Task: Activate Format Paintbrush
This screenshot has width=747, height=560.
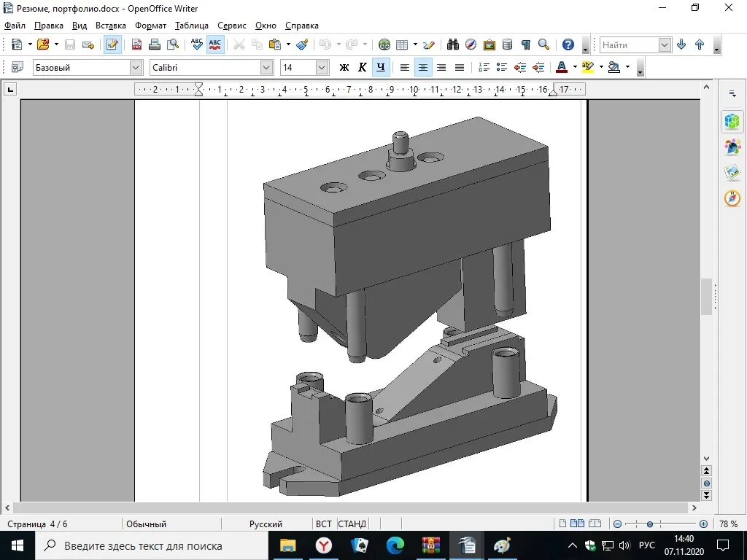Action: 302,44
